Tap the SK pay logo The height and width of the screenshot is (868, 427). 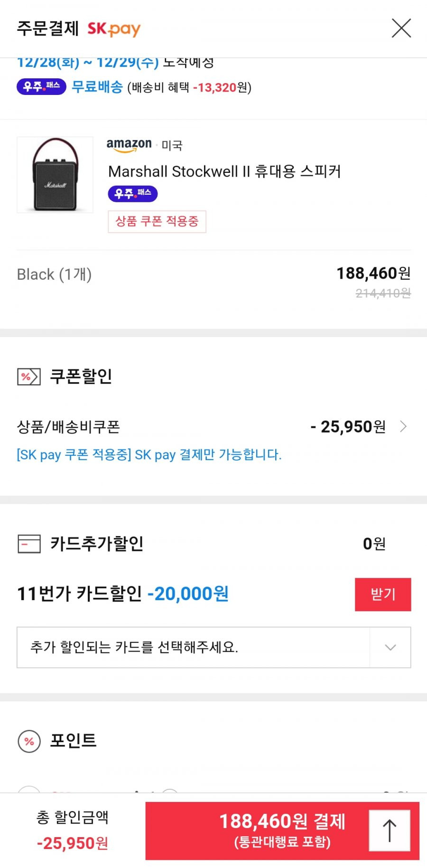[x=114, y=28]
